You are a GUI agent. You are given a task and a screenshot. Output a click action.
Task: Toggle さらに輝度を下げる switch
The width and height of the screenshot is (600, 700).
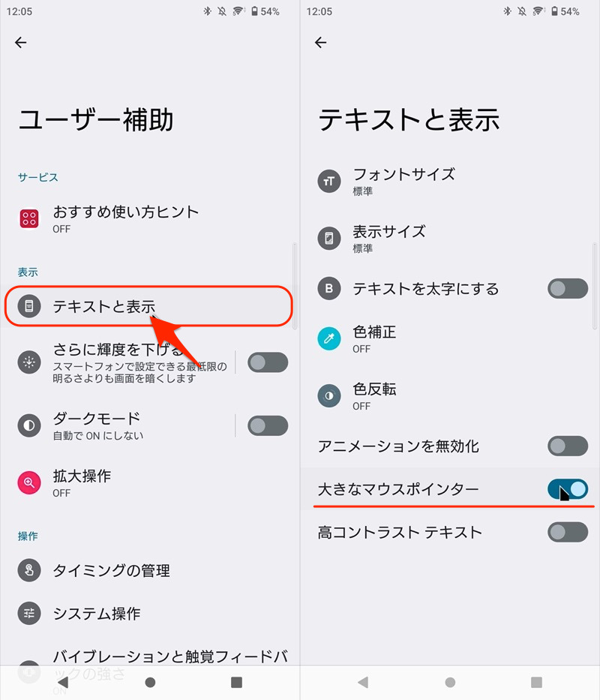click(x=268, y=362)
